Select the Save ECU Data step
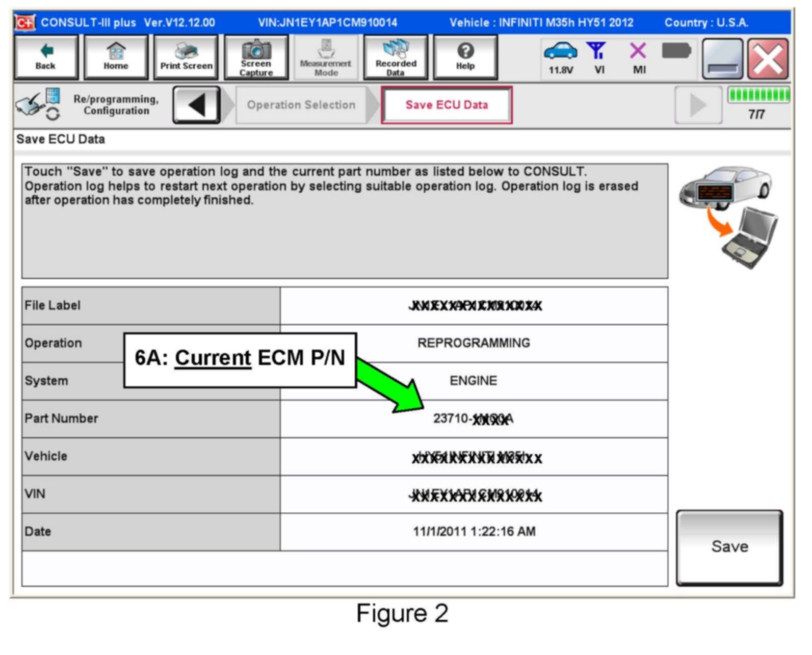This screenshot has height=655, width=812. (x=447, y=105)
